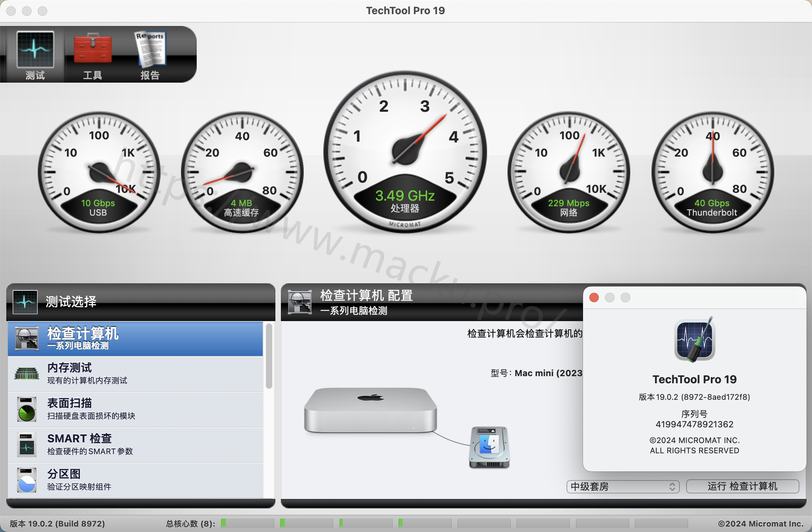The image size is (812, 532).
Task: Click the 运行 检查计算机 button
Action: [743, 486]
